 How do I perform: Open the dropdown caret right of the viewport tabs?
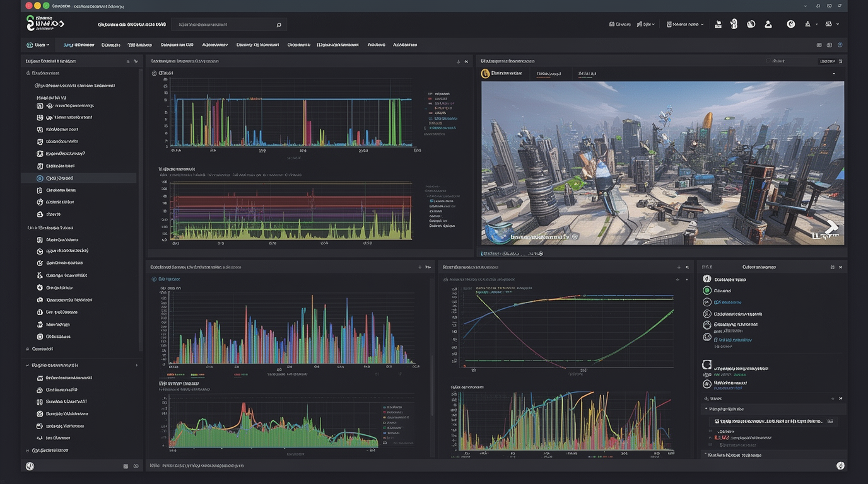point(834,74)
